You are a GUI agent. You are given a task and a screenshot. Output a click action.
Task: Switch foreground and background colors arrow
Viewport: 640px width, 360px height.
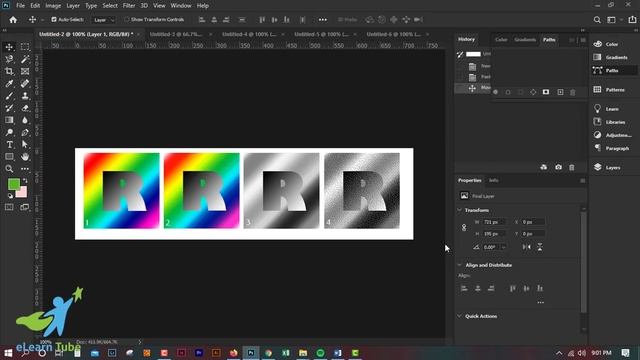(x=25, y=180)
